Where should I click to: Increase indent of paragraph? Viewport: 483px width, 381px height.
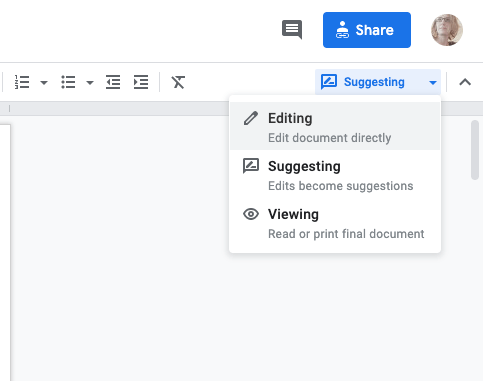click(x=141, y=82)
